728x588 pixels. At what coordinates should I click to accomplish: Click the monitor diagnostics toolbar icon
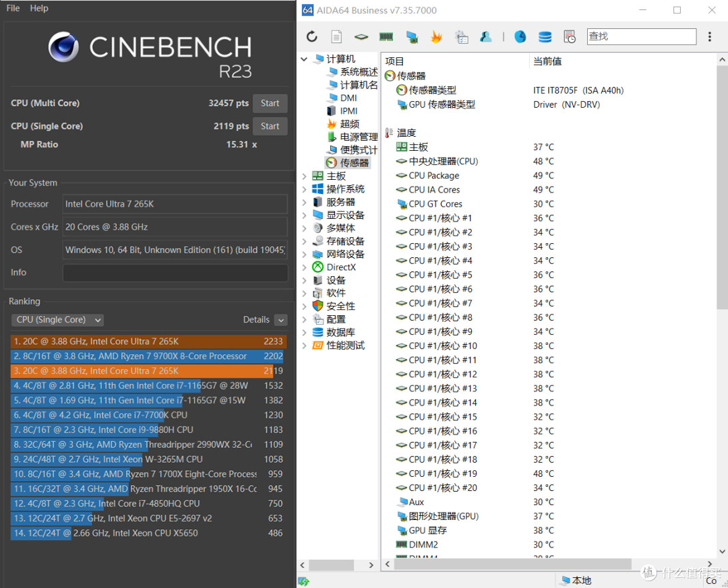pos(461,36)
